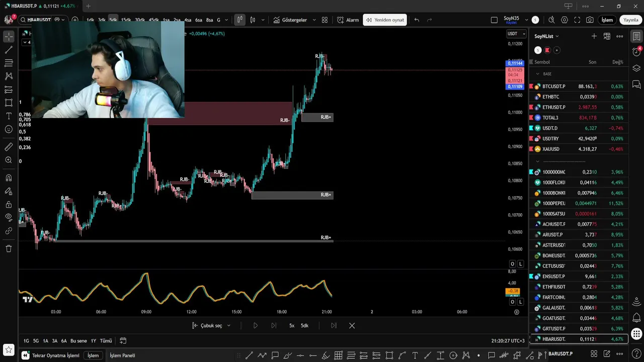The width and height of the screenshot is (644, 362).
Task: Add symbol with plus circle icon
Action: click(x=75, y=20)
